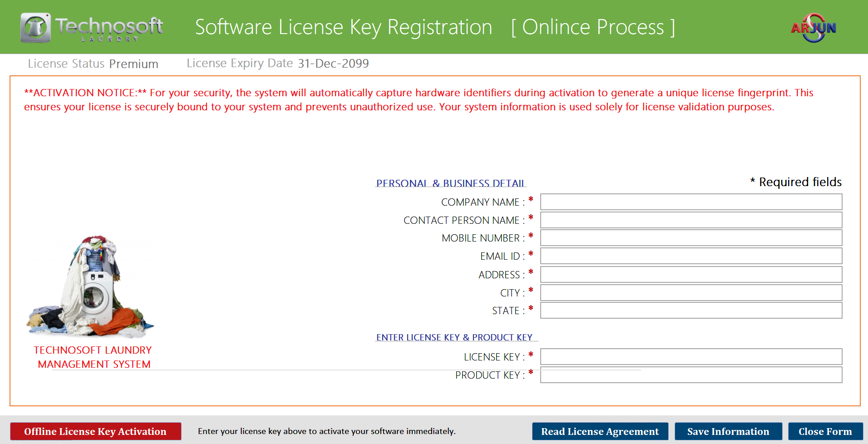This screenshot has height=444, width=868.
Task: Click the Offline License Key Activation button
Action: tap(95, 431)
